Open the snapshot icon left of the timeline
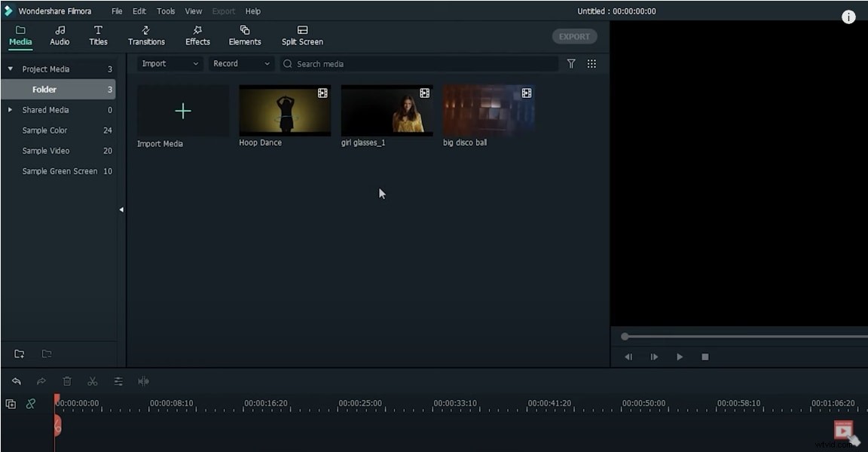The image size is (868, 452). click(11, 405)
